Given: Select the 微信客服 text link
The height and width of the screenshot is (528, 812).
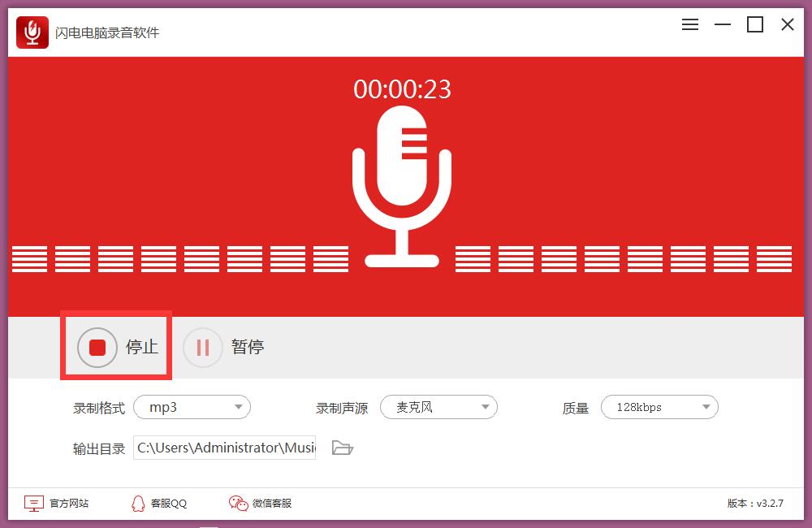Looking at the screenshot, I should pos(272,504).
